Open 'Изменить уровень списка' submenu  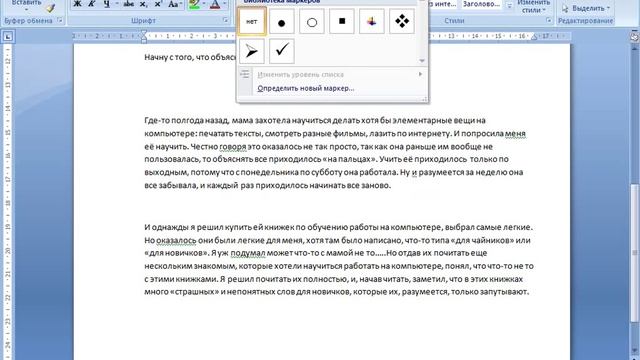(332, 74)
